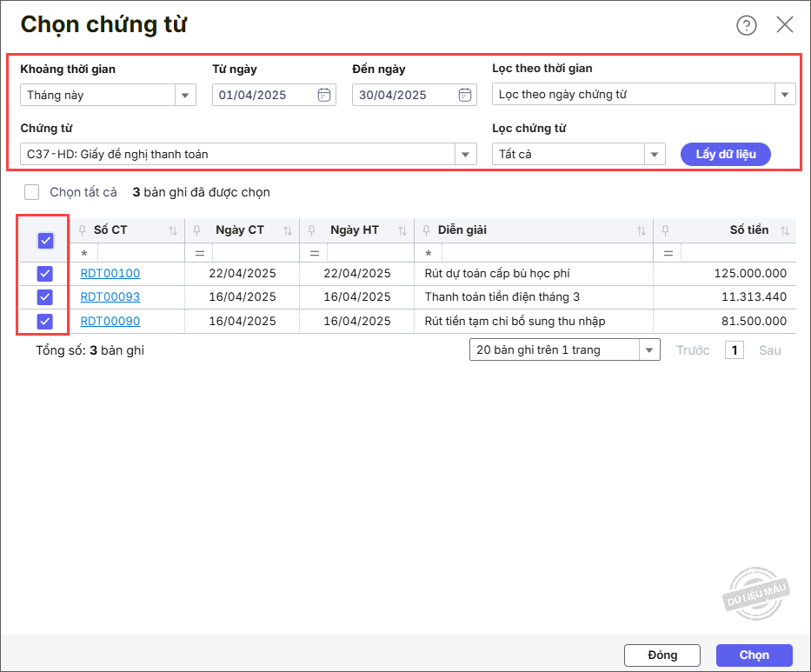Uncheck the row RDT00090 checkbox

[x=45, y=322]
